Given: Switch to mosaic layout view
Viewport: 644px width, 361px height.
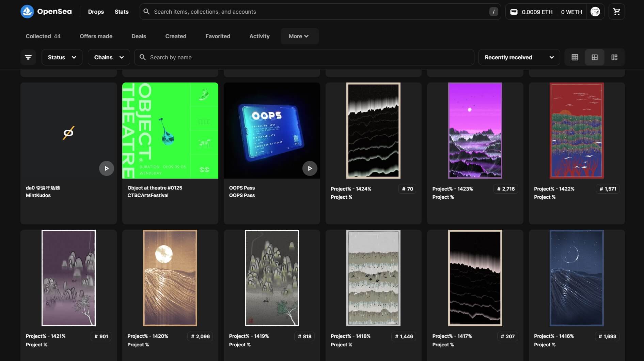Looking at the screenshot, I should point(614,57).
